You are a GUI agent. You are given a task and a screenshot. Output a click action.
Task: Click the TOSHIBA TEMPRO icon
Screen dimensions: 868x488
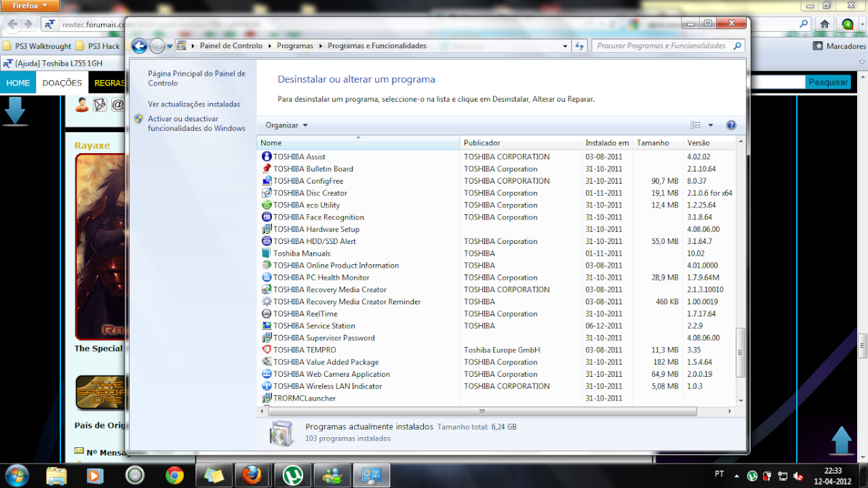pos(267,350)
